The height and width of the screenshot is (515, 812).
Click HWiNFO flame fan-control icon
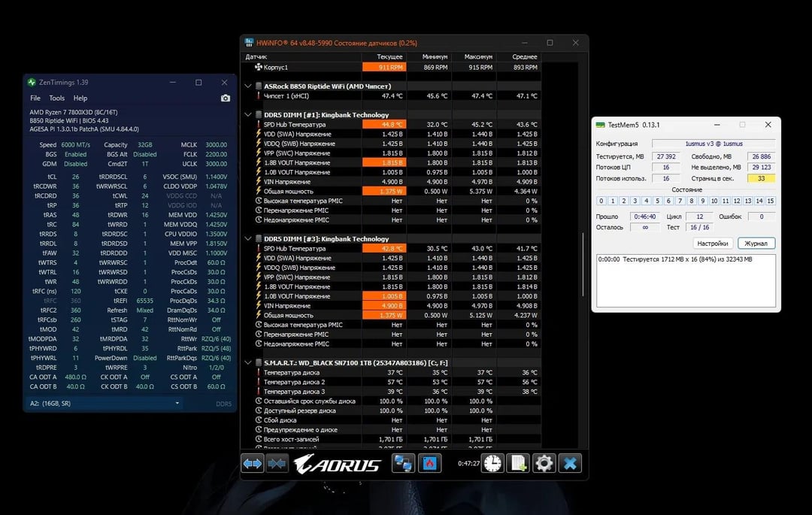430,463
